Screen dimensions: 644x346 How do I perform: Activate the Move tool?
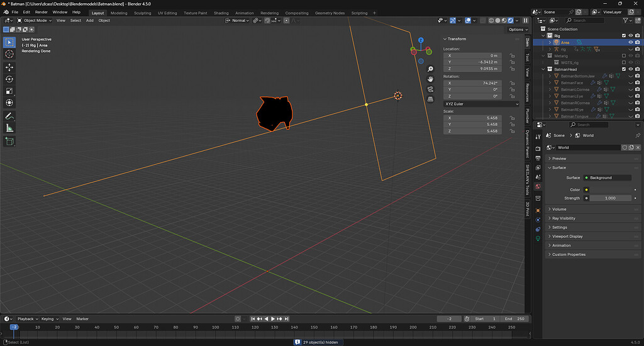coord(9,67)
